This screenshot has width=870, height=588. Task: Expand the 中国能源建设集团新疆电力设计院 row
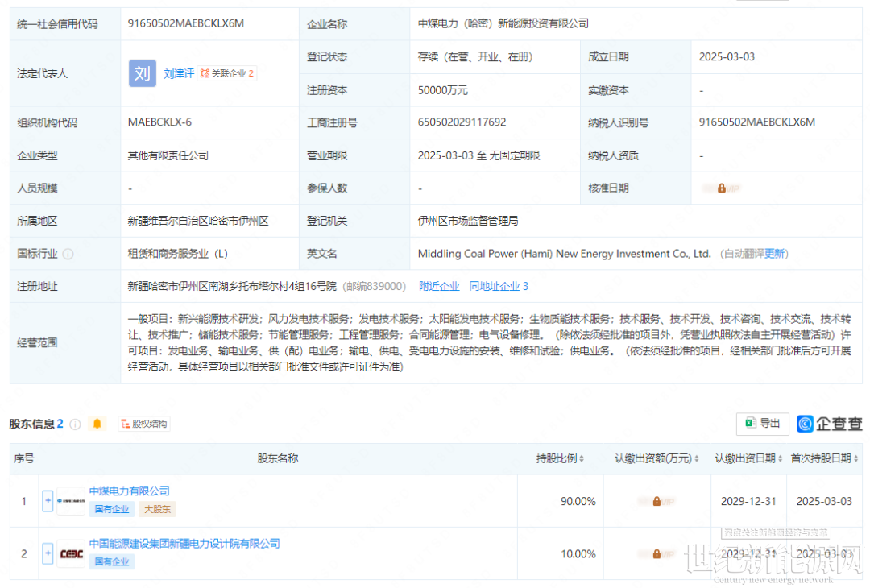(48, 553)
